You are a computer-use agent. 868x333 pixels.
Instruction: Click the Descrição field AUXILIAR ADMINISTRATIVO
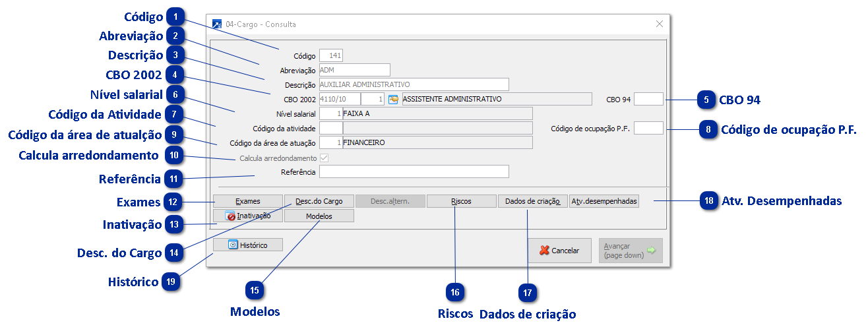[x=414, y=84]
